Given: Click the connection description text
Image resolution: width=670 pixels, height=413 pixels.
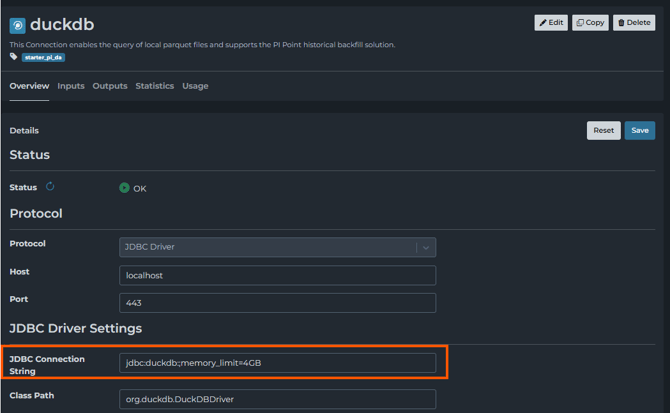Looking at the screenshot, I should (x=202, y=44).
